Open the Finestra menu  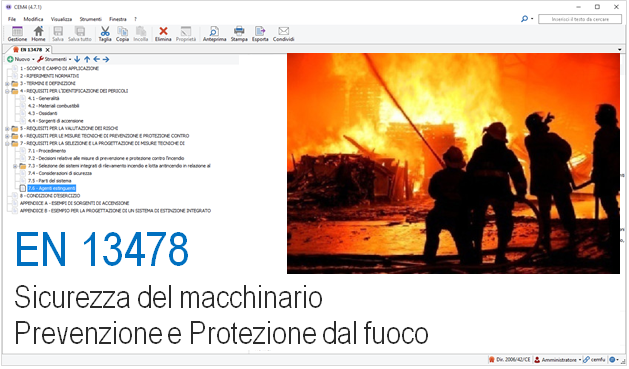(118, 19)
